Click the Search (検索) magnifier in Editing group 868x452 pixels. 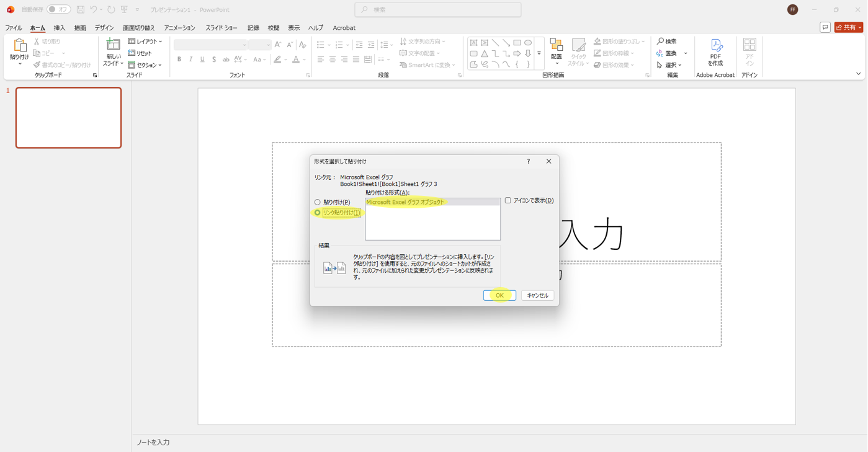click(661, 42)
